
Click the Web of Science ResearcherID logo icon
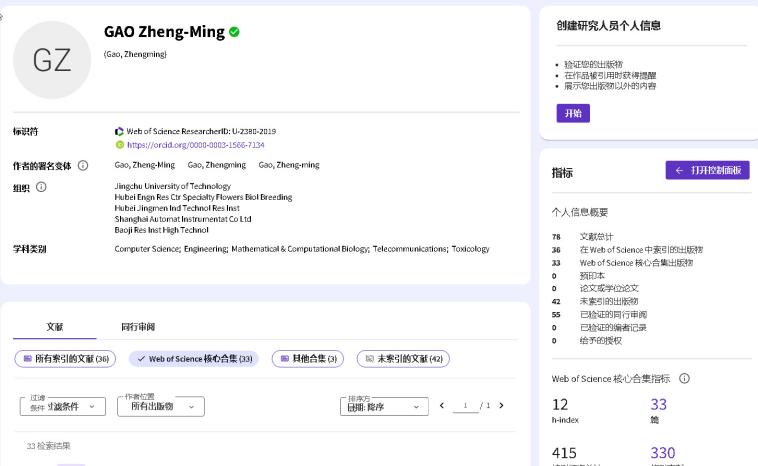pyautogui.click(x=119, y=131)
